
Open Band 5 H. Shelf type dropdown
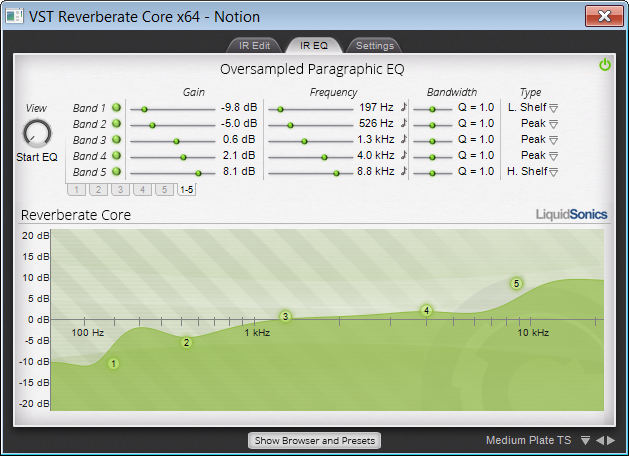click(554, 172)
